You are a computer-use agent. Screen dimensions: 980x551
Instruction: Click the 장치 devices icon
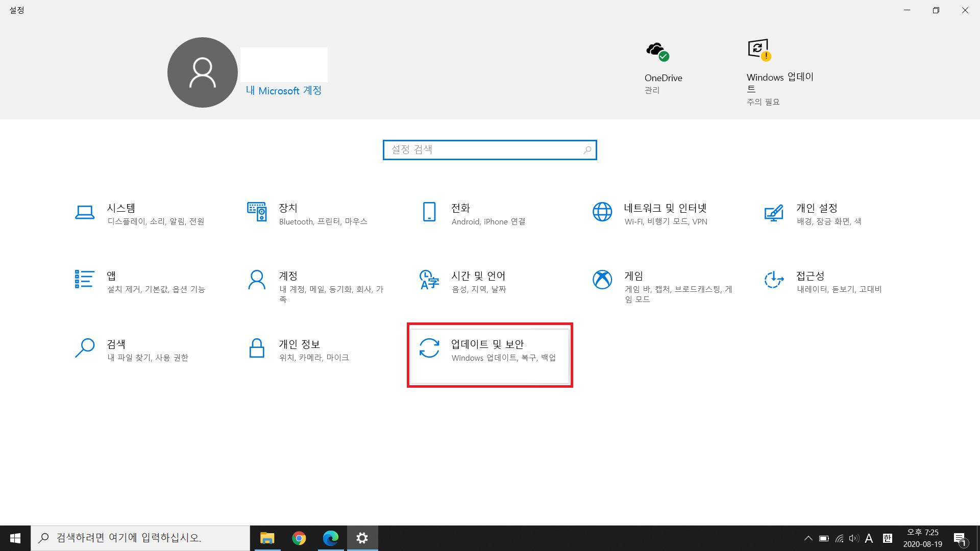point(257,212)
